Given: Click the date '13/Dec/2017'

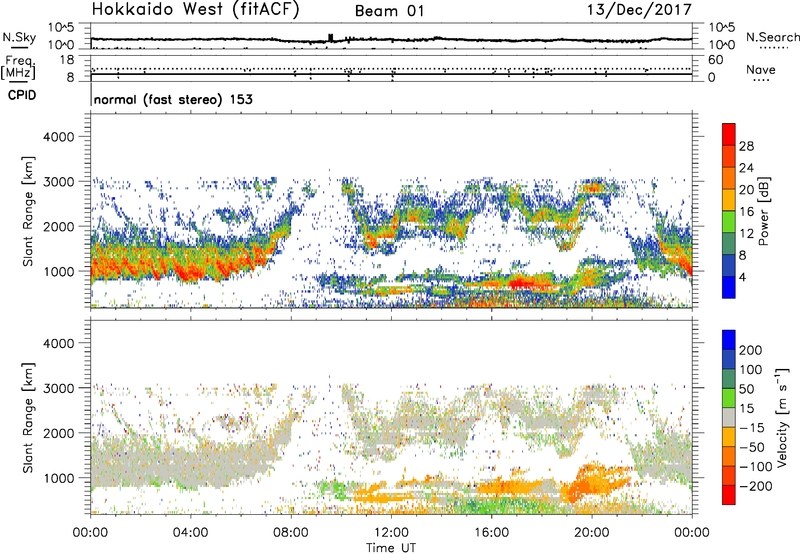Looking at the screenshot, I should coord(639,10).
